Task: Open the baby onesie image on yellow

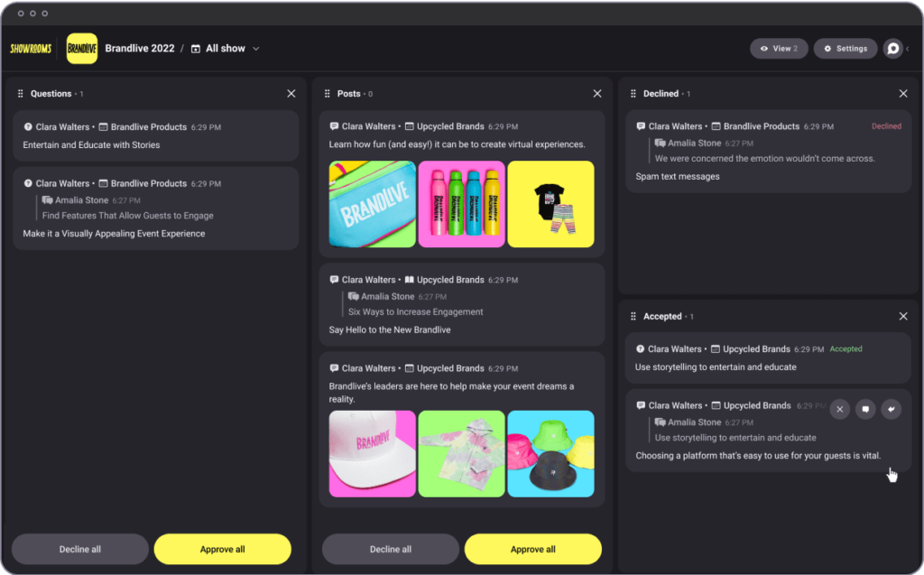Action: [551, 204]
